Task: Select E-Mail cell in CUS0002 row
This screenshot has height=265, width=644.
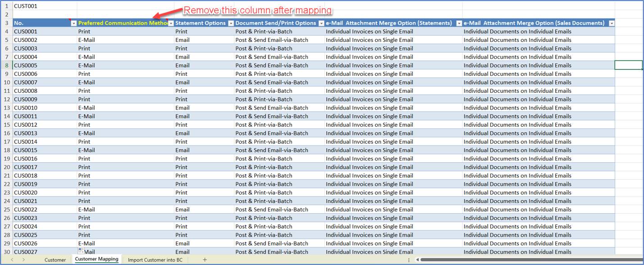Action: click(x=125, y=40)
